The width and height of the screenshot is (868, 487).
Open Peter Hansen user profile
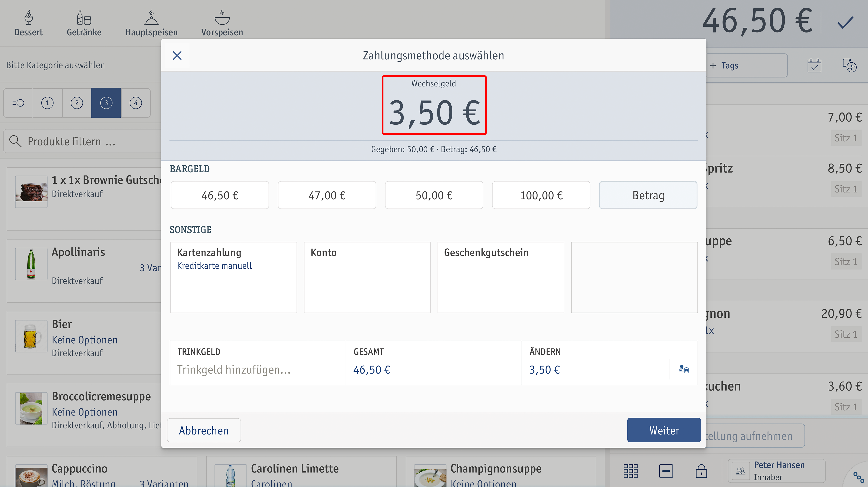(776, 471)
